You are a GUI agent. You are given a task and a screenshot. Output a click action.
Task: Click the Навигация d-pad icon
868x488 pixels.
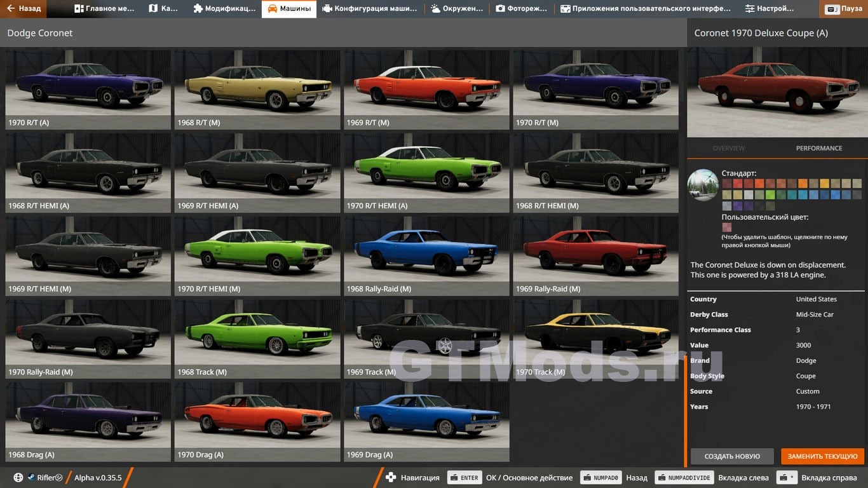pyautogui.click(x=391, y=478)
